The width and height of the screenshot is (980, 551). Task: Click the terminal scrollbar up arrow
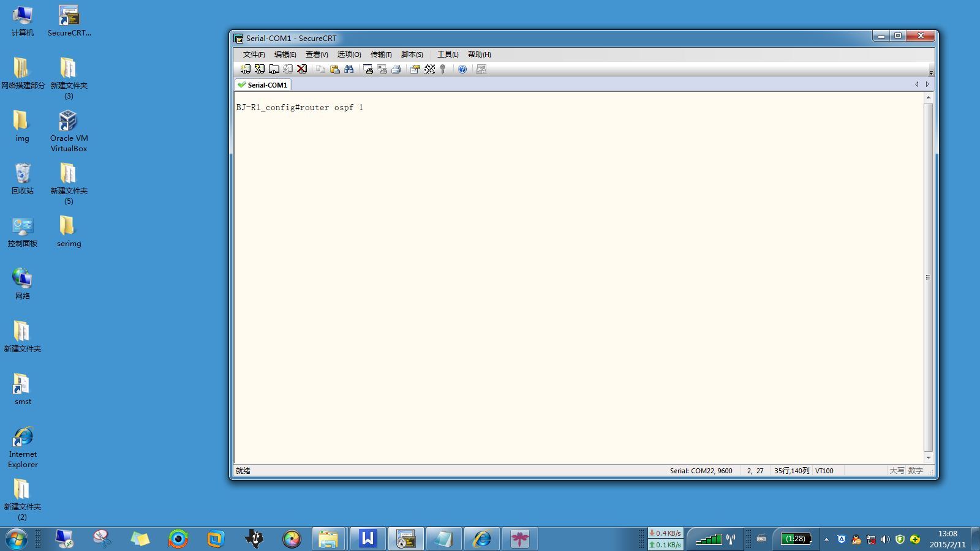(929, 97)
